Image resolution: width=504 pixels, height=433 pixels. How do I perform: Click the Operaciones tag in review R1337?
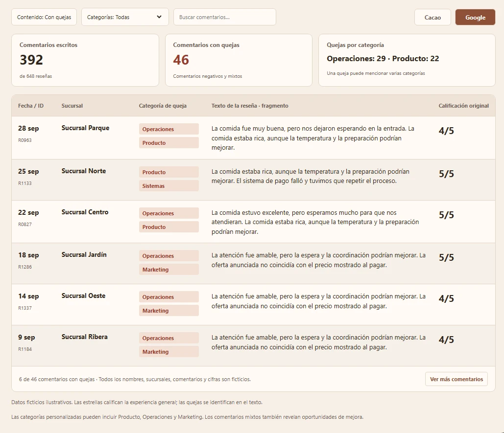tap(169, 297)
